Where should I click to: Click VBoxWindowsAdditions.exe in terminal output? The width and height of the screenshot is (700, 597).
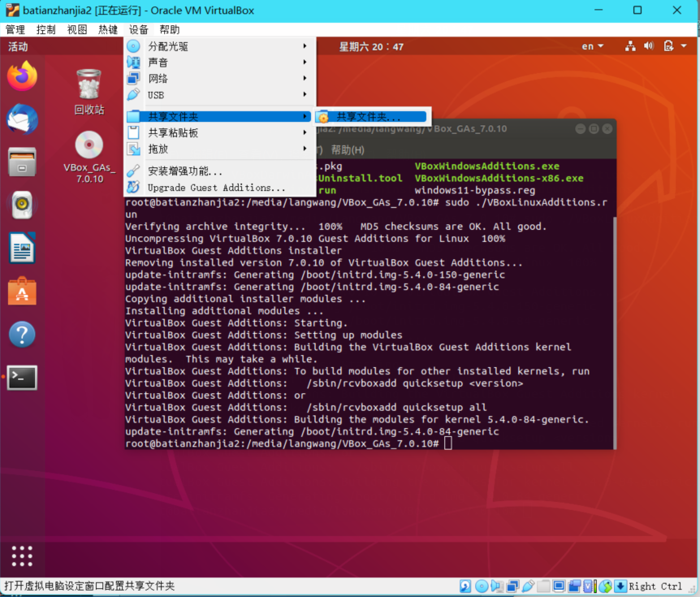click(486, 166)
